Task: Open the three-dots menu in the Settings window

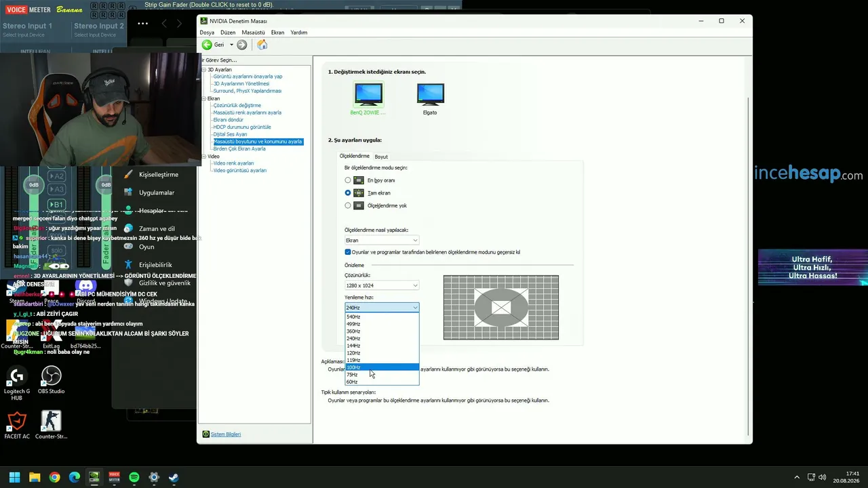Action: [x=142, y=23]
